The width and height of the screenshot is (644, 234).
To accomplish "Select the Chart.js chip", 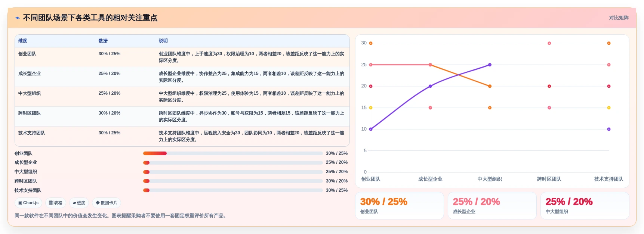I will click(28, 203).
